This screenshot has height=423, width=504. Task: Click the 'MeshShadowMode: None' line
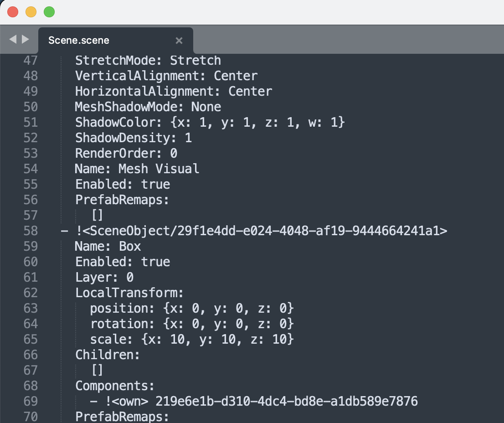tap(148, 107)
